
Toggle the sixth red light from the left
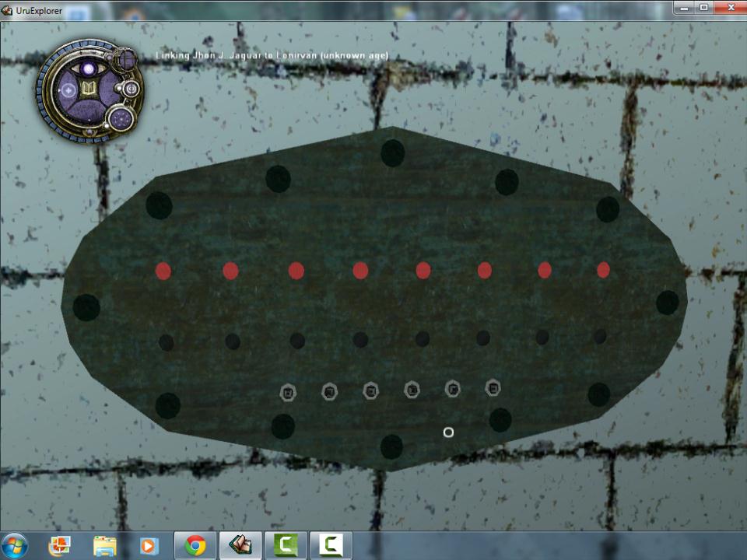[485, 270]
